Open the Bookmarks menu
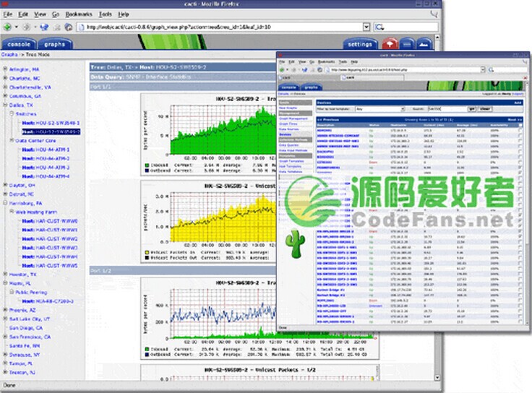The width and height of the screenshot is (532, 393). (x=78, y=14)
